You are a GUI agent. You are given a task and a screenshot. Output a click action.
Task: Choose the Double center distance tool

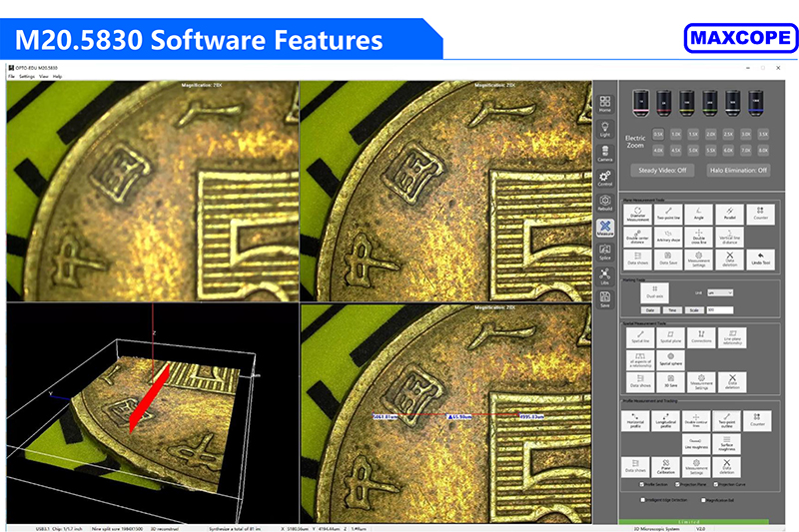pyautogui.click(x=637, y=237)
